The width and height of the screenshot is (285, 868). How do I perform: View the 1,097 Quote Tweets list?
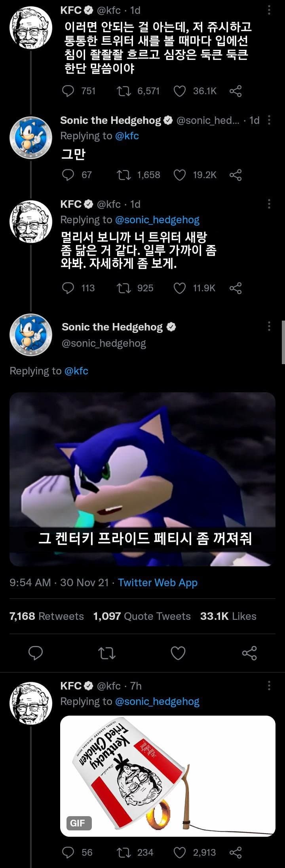click(x=142, y=616)
